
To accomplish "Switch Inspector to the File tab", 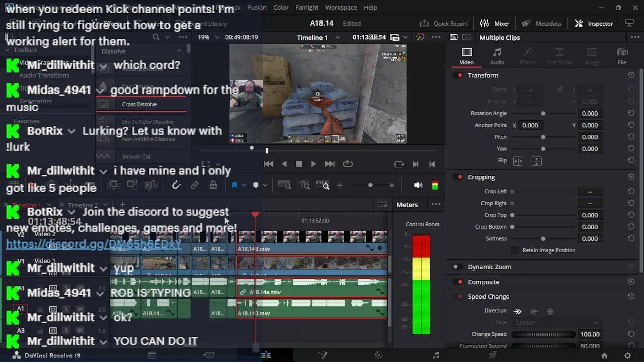I will (x=622, y=56).
